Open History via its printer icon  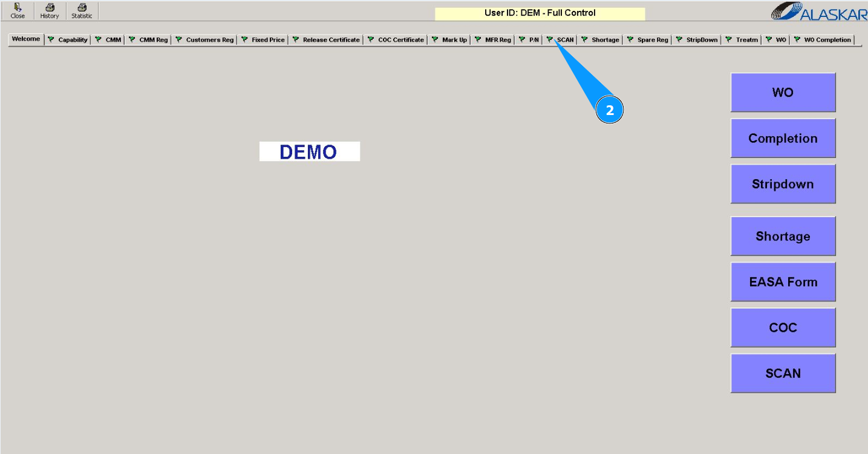pos(49,7)
